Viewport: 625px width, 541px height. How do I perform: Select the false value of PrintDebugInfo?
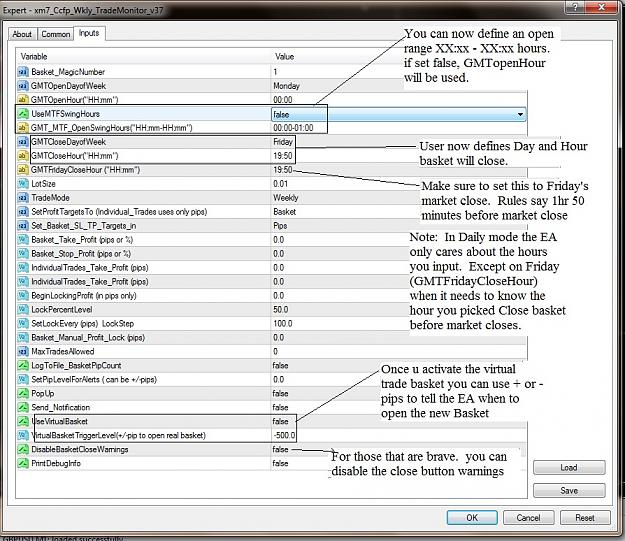(x=280, y=463)
